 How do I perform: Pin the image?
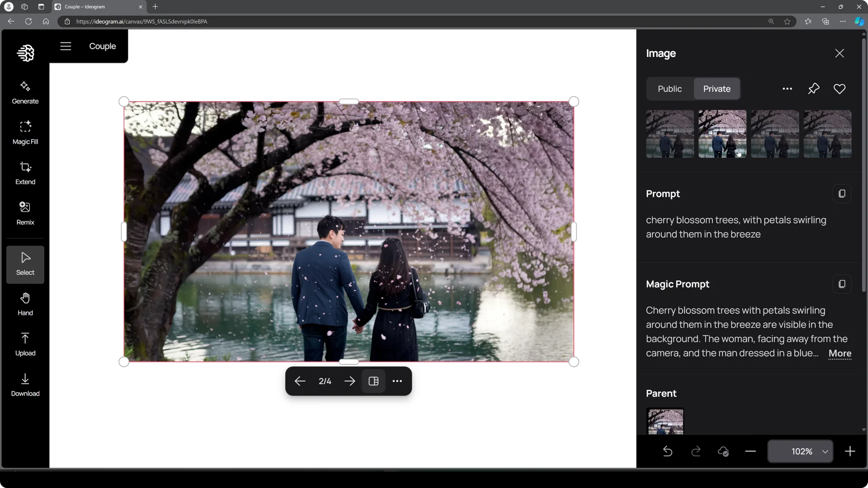tap(813, 89)
